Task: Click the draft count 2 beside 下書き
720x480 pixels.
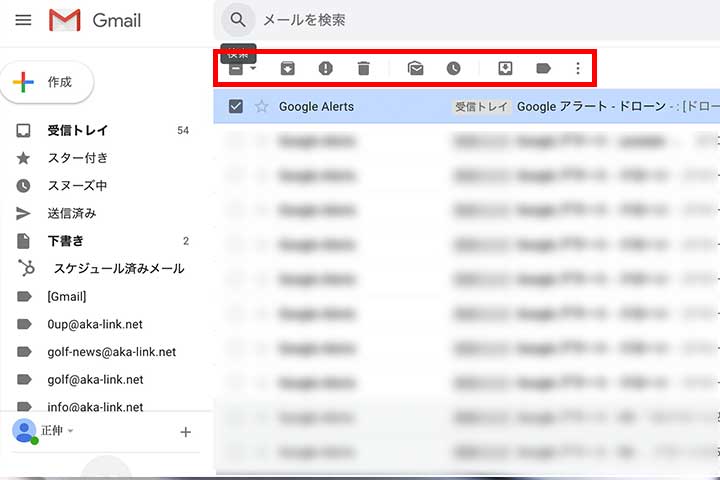Action: pos(186,241)
